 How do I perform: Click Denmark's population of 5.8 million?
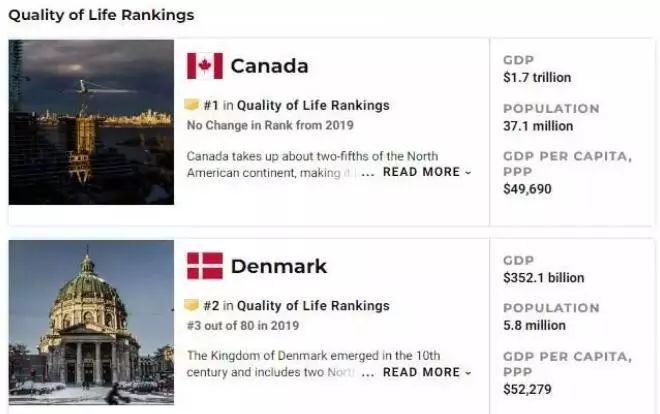[535, 325]
